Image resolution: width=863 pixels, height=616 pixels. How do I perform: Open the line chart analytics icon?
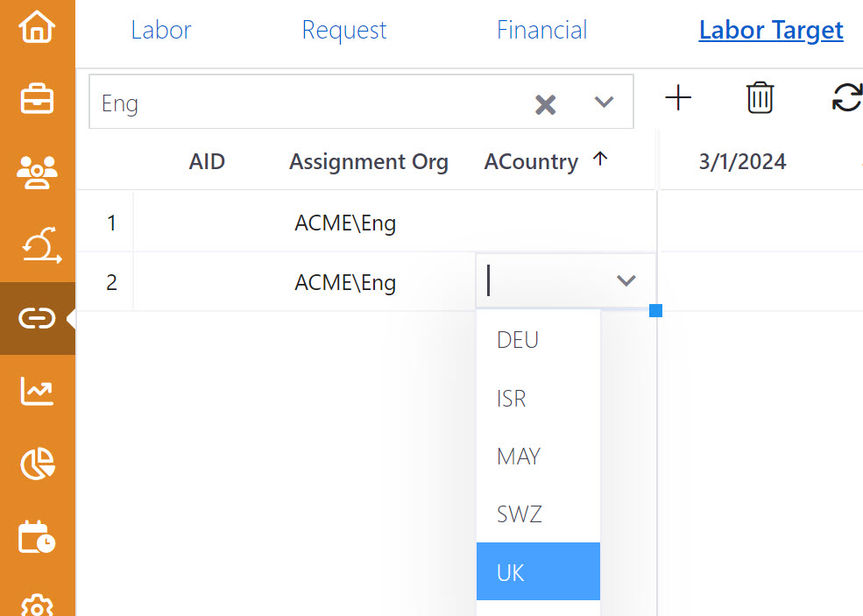pyautogui.click(x=37, y=392)
